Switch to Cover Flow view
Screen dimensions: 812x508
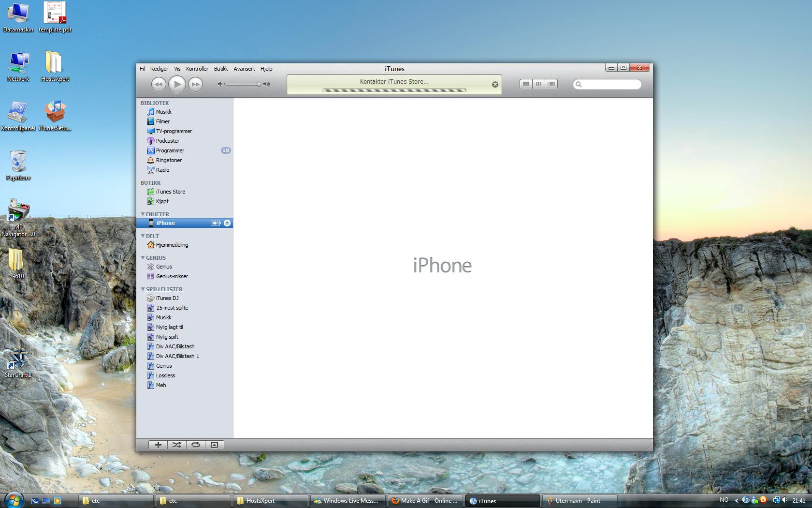(551, 84)
